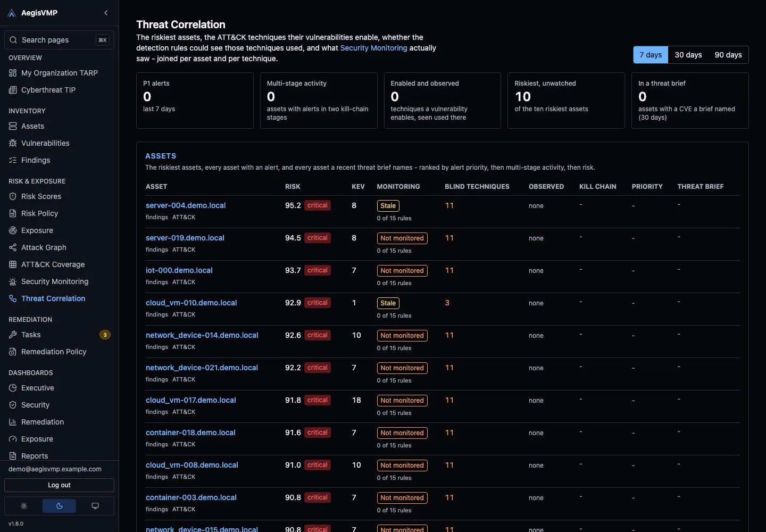
Task: Select system theme monitor toggle
Action: (x=95, y=506)
